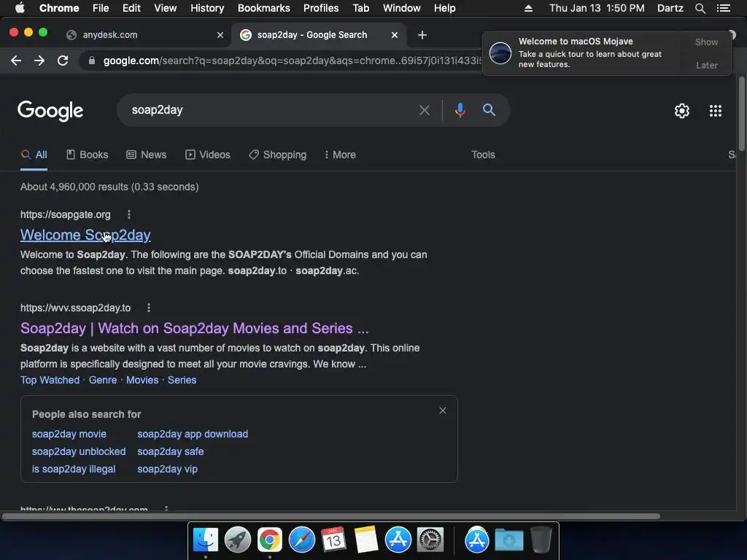Open the Profiles menu

321,8
